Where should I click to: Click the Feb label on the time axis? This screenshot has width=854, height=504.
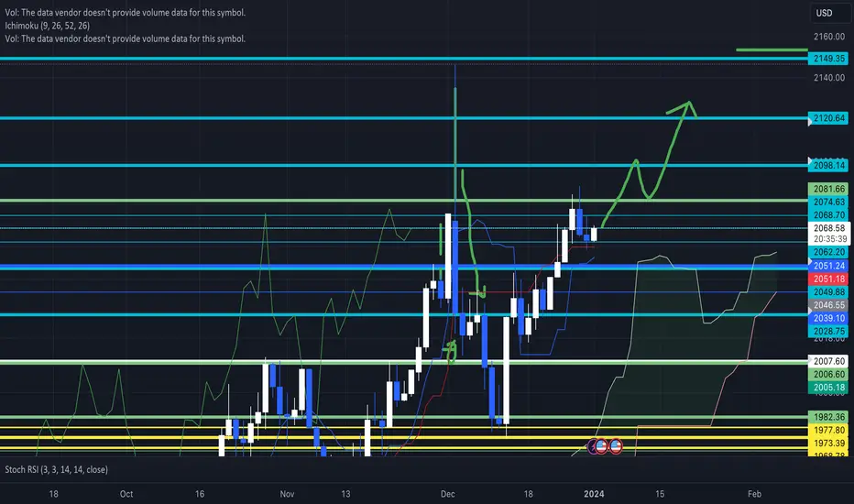click(754, 494)
